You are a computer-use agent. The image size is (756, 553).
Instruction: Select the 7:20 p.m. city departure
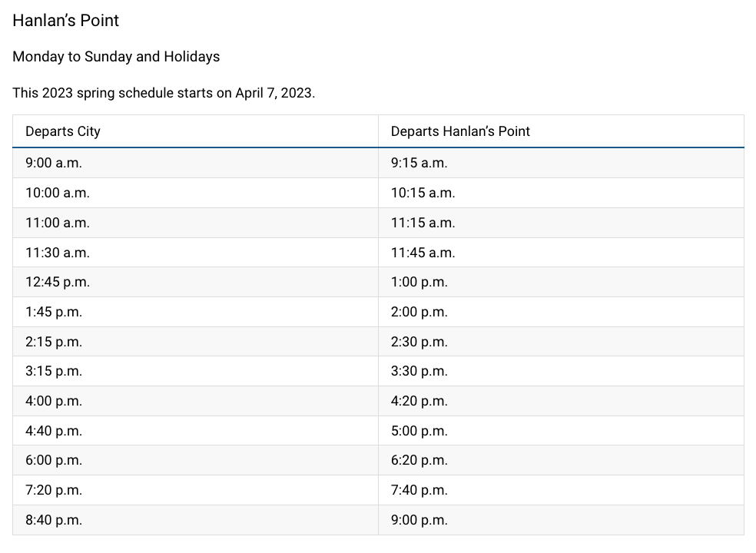[x=54, y=490]
